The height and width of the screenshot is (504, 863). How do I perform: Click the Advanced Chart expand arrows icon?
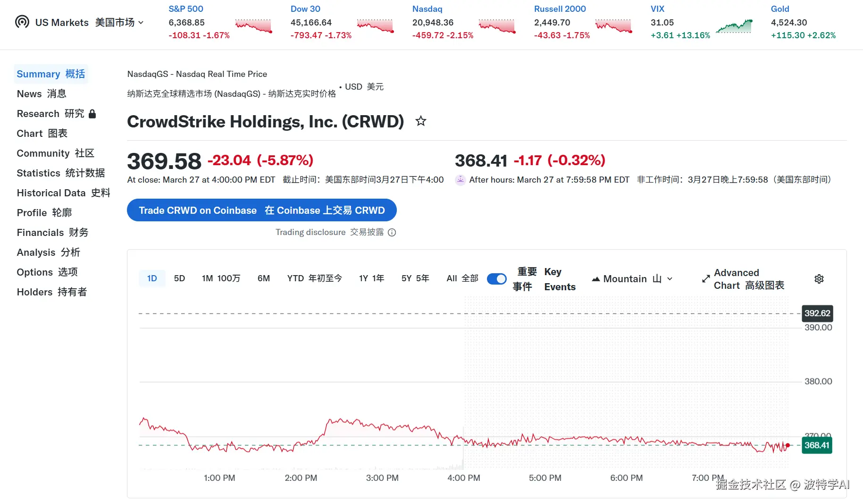click(706, 279)
